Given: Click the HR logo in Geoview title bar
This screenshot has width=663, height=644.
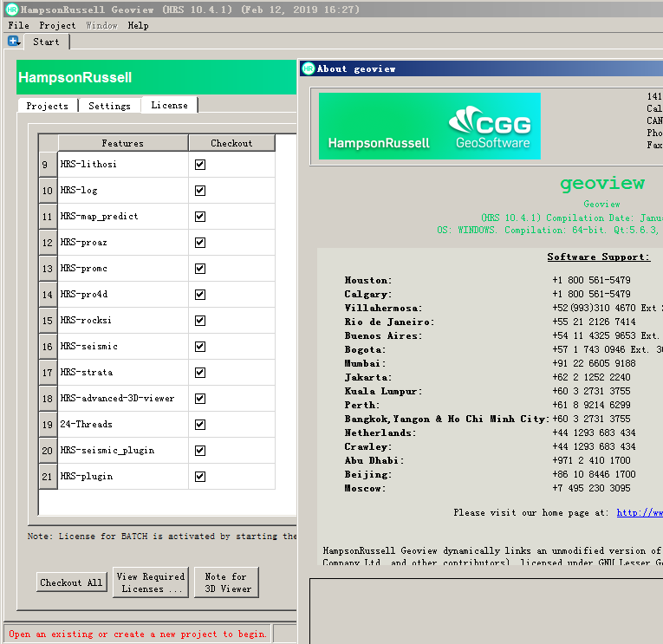Looking at the screenshot, I should tap(12, 10).
